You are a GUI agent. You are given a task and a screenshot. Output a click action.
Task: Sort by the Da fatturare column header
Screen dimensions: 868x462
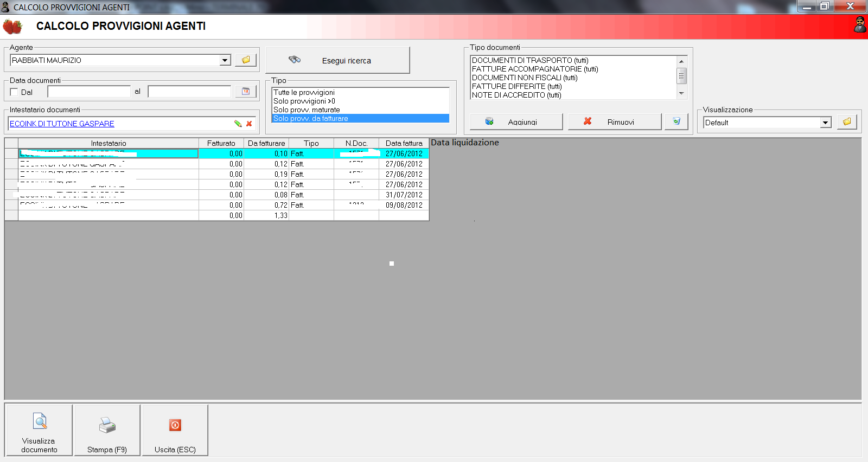[x=266, y=143]
